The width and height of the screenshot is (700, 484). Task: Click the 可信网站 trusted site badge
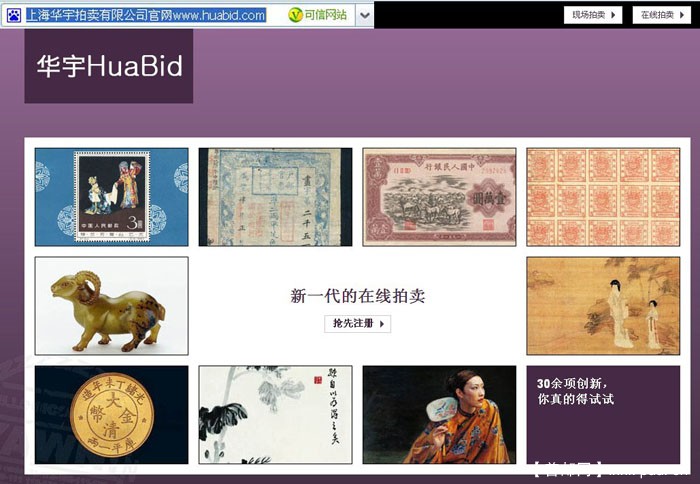point(317,15)
